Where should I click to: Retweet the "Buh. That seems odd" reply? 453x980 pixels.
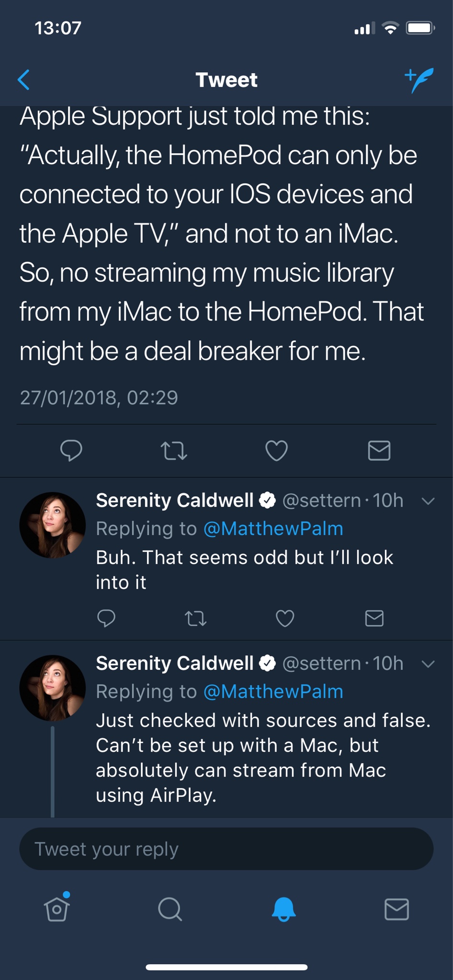[195, 619]
